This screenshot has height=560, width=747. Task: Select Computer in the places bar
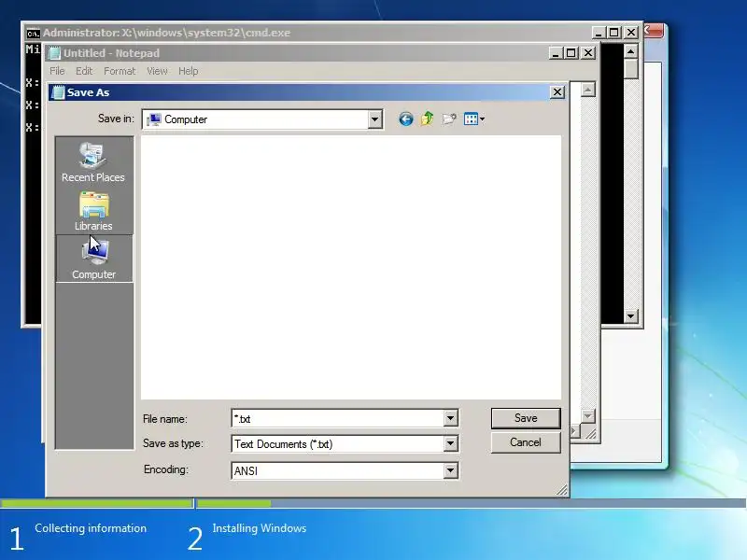pos(94,259)
